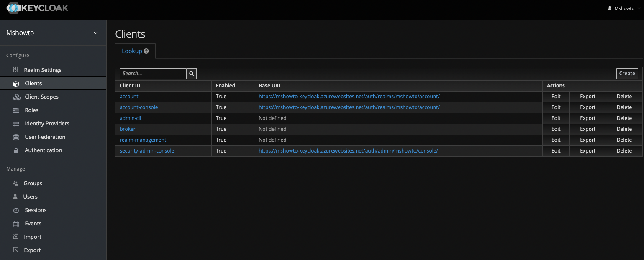Click the Export icon in sidebar

16,250
